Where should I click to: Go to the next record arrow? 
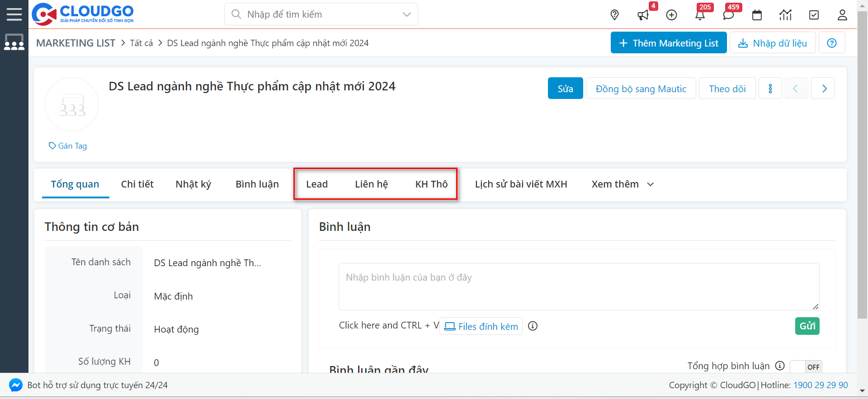click(823, 89)
